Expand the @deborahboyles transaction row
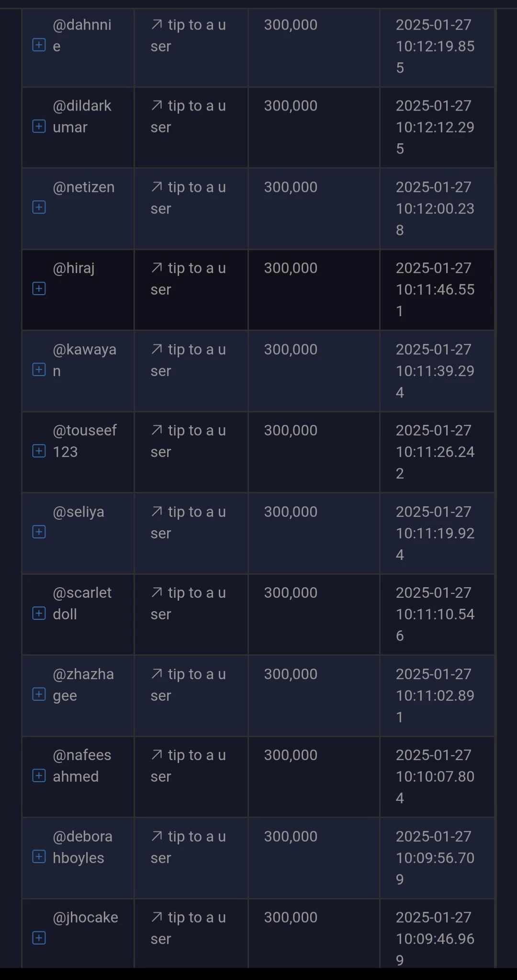 (x=39, y=857)
